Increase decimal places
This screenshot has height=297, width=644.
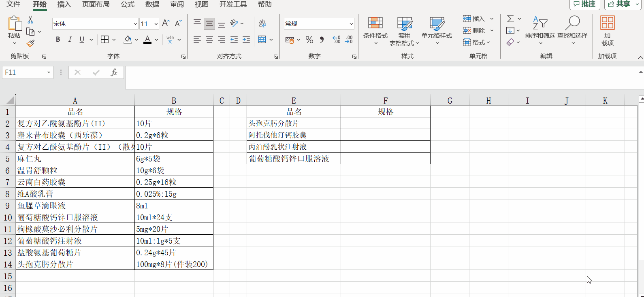click(x=337, y=39)
